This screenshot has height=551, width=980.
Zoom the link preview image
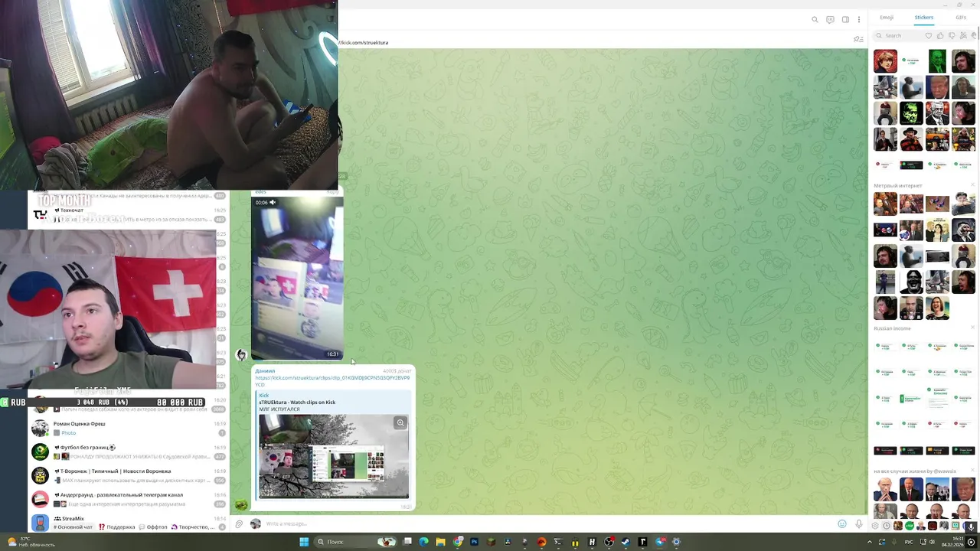(400, 422)
